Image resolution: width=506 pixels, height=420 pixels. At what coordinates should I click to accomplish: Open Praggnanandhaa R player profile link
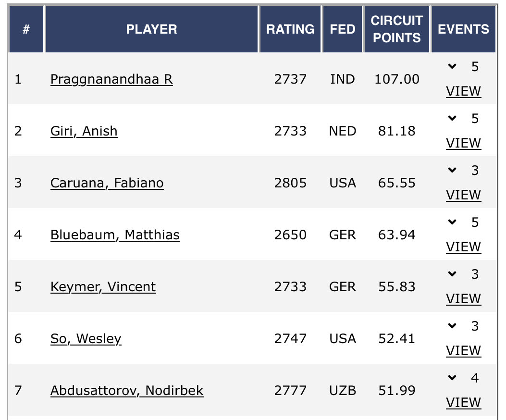(x=111, y=79)
